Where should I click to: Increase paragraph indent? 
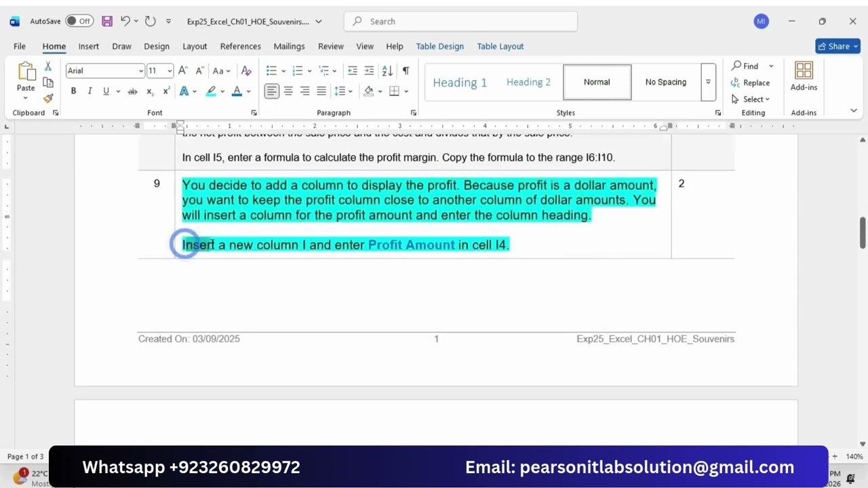point(369,70)
